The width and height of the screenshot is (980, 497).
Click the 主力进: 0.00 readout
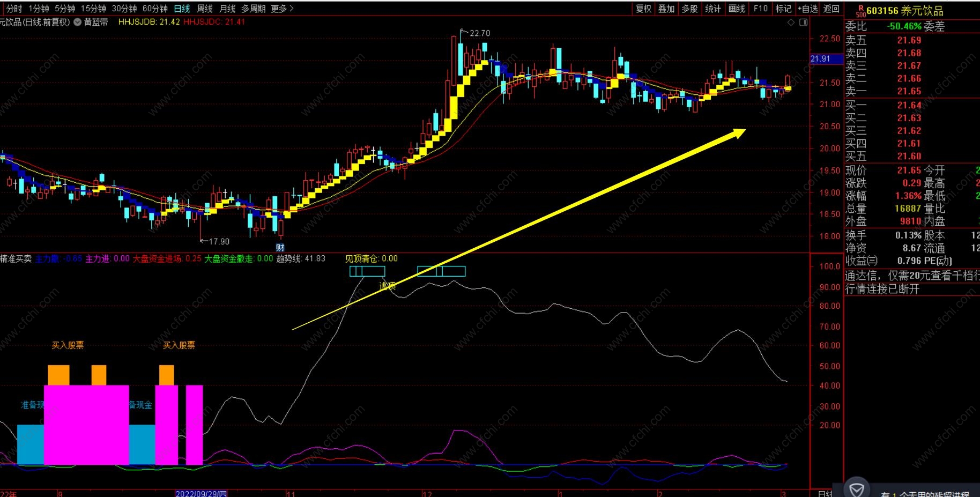[x=108, y=258]
